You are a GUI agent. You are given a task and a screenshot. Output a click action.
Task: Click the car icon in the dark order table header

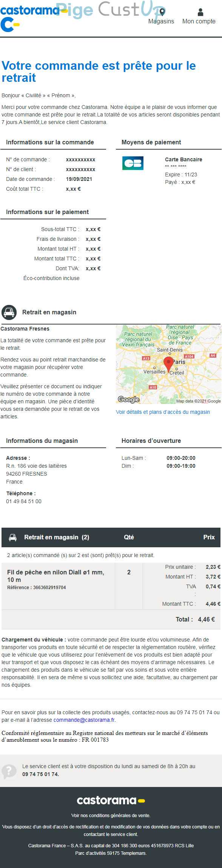(x=13, y=537)
